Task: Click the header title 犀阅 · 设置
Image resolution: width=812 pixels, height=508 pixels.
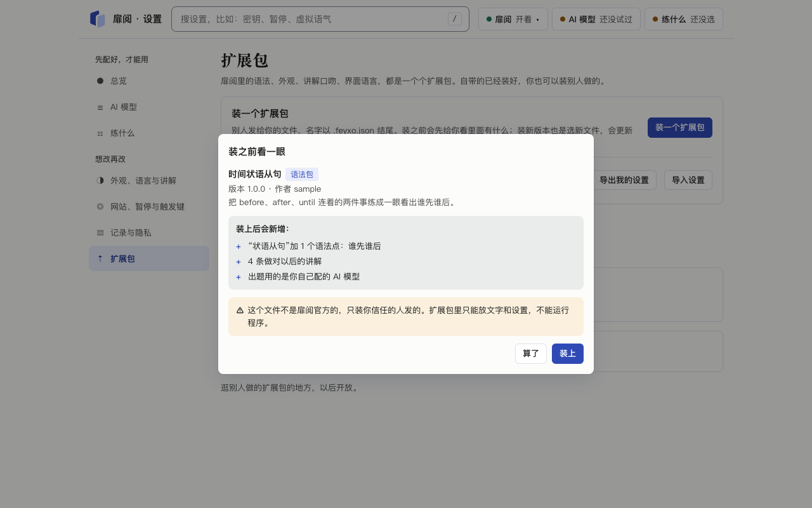Action: click(137, 19)
